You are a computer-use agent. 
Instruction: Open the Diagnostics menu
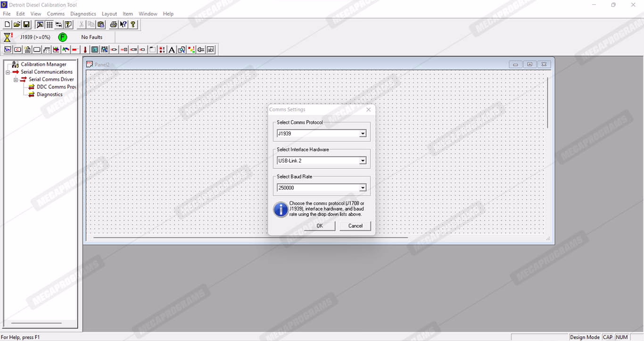(x=83, y=14)
